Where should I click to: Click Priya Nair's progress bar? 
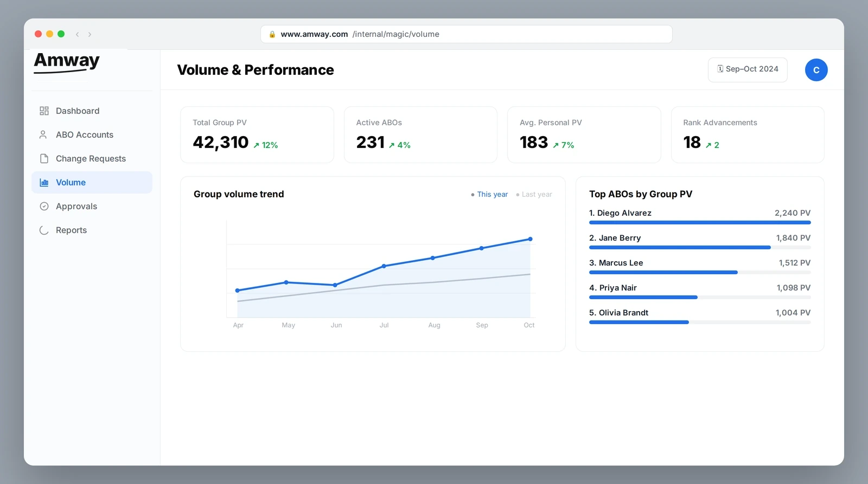point(700,297)
